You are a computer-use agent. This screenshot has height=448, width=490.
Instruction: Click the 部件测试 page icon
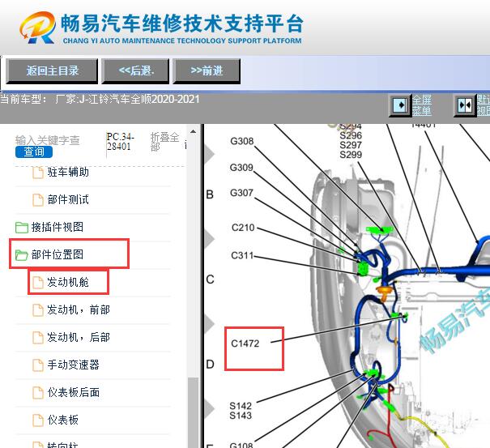pos(38,200)
